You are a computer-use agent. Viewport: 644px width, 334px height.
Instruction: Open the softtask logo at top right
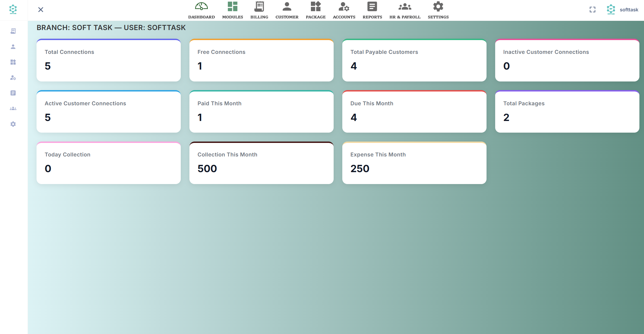[x=611, y=9]
